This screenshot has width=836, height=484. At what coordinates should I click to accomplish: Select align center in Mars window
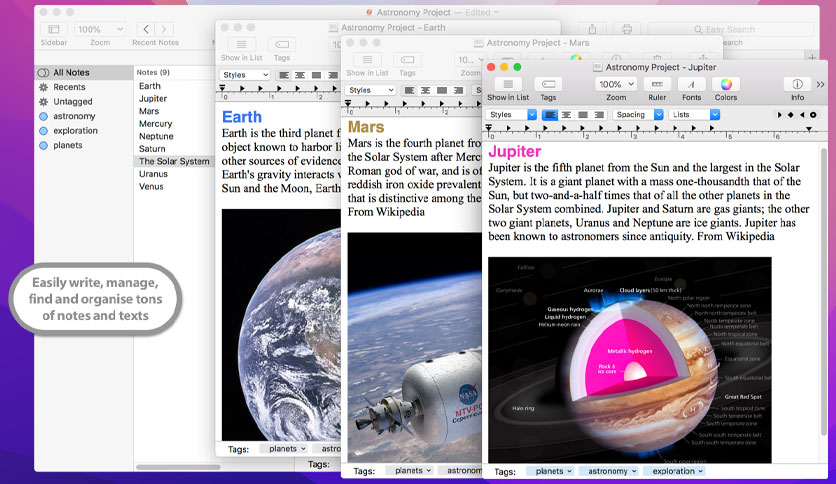(x=425, y=90)
